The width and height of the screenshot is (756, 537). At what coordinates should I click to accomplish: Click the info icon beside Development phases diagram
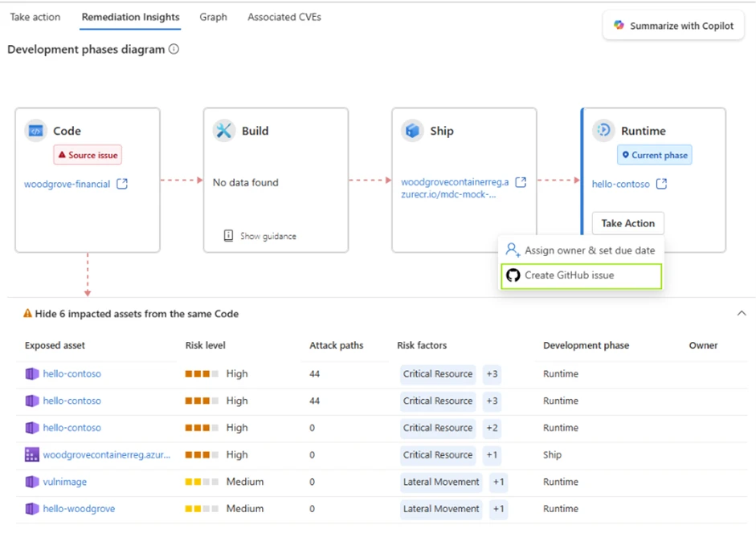pyautogui.click(x=174, y=50)
